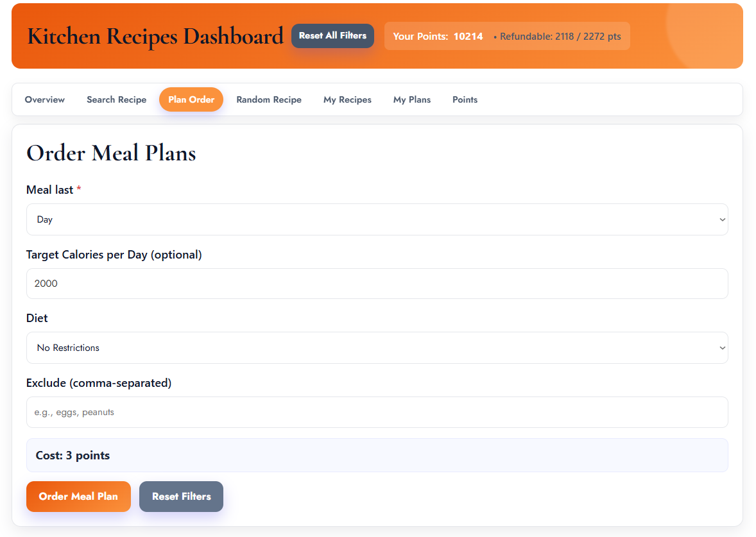The height and width of the screenshot is (537, 756).
Task: Open the Meal last dropdown
Action: (x=377, y=219)
